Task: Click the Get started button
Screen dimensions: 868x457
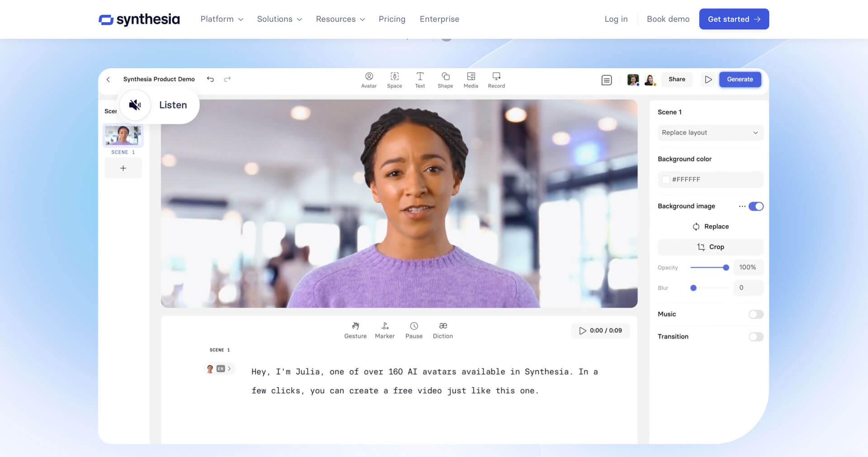Action: 733,19
